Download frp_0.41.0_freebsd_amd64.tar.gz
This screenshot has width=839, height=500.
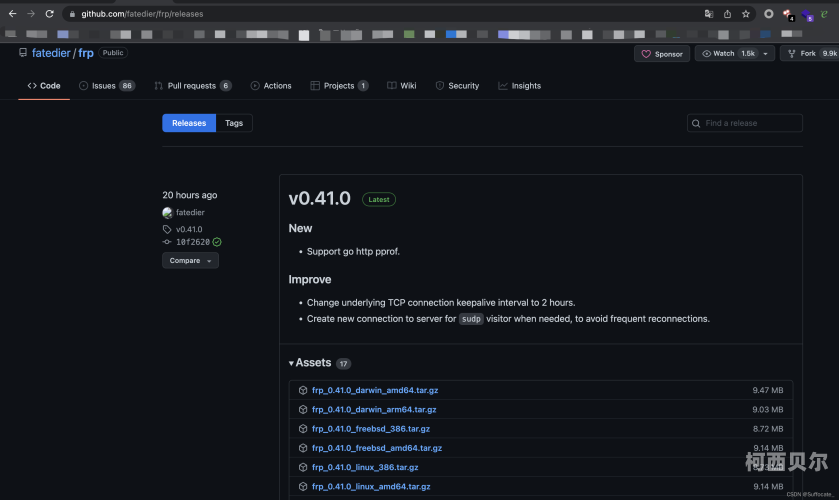pos(377,448)
